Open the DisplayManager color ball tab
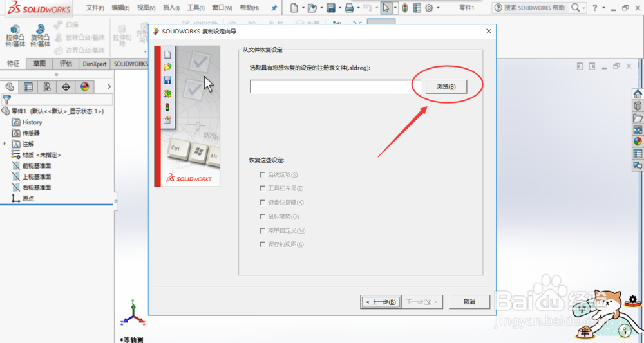 click(84, 87)
